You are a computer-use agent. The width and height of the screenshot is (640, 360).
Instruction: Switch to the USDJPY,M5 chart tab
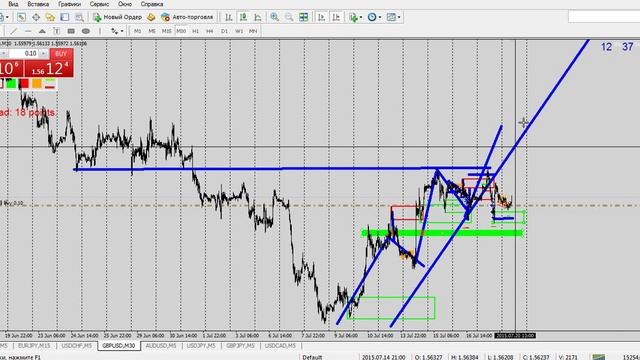(201, 346)
